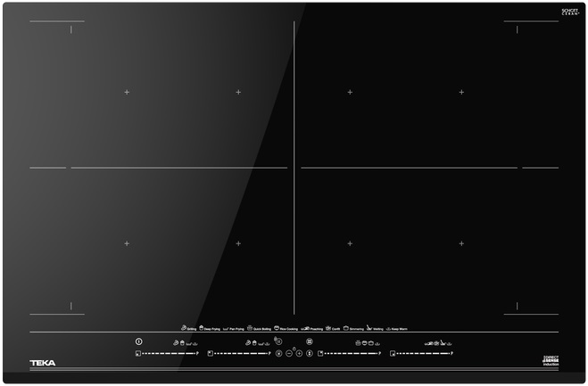Screen dimensions: 588x386
Task: Select the Keep Warm function label
Action: [397, 329]
